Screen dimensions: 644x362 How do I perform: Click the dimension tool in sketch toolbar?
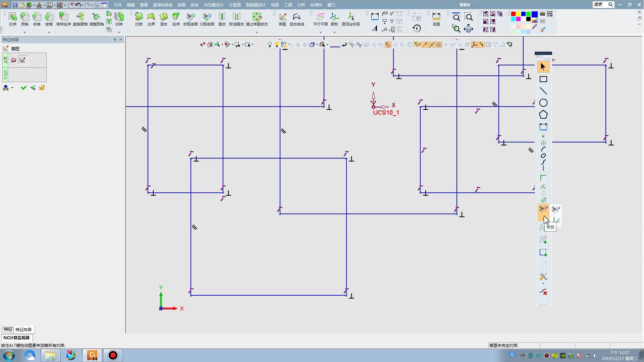click(x=543, y=126)
